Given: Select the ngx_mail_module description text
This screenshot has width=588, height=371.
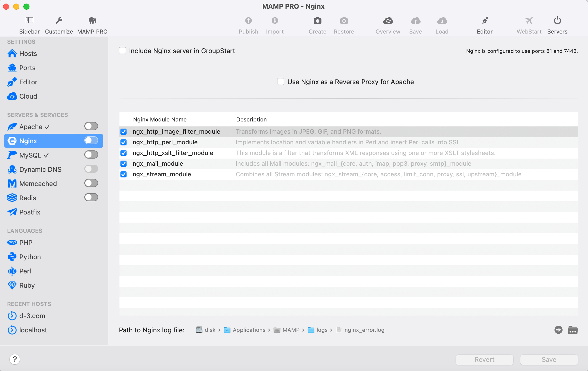Looking at the screenshot, I should pyautogui.click(x=353, y=164).
